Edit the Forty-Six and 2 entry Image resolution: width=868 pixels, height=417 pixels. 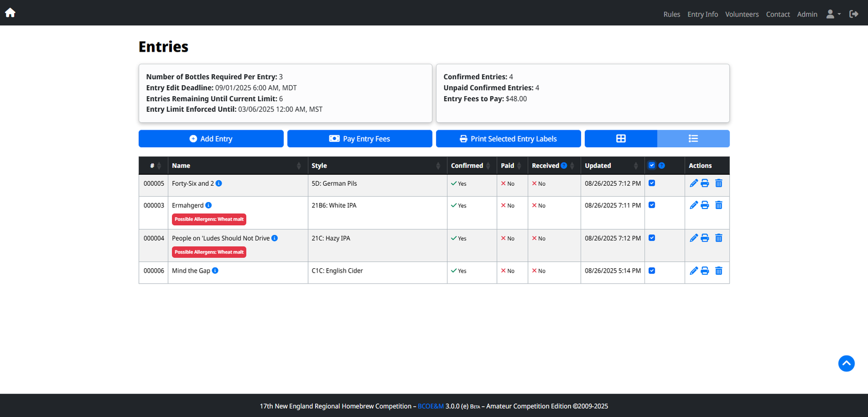pyautogui.click(x=693, y=184)
